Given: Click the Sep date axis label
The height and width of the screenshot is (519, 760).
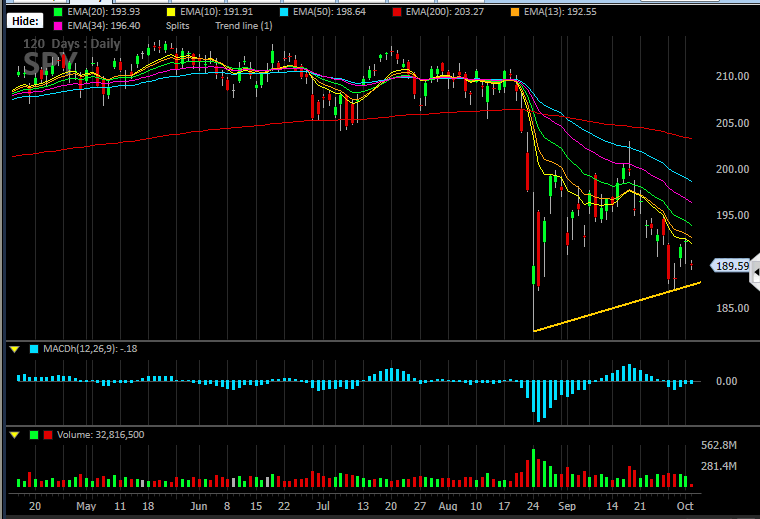Looking at the screenshot, I should [567, 506].
